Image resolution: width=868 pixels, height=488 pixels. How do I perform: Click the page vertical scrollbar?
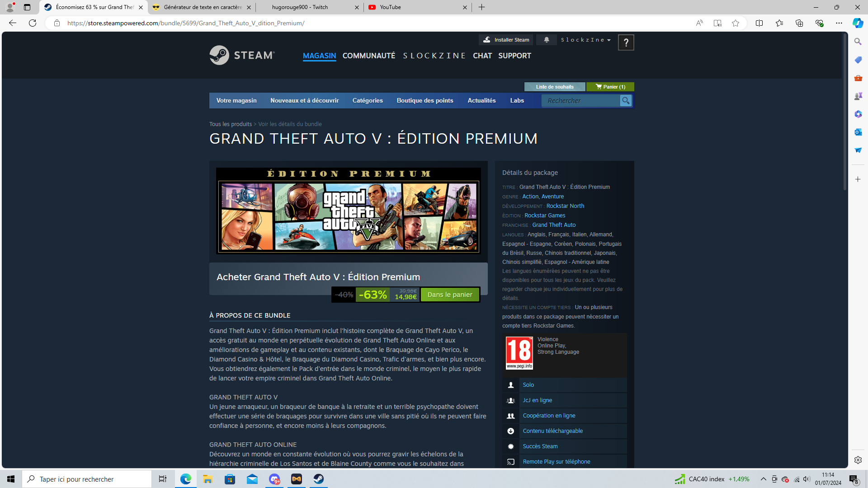(x=844, y=111)
